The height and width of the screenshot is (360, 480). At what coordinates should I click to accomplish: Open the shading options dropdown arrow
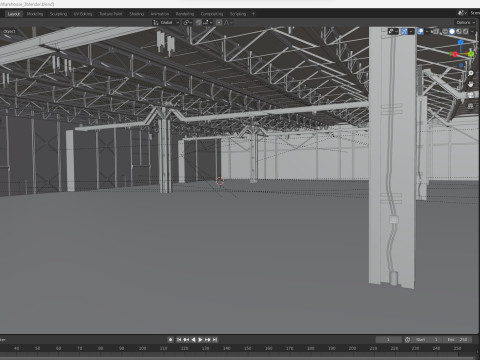tap(472, 32)
